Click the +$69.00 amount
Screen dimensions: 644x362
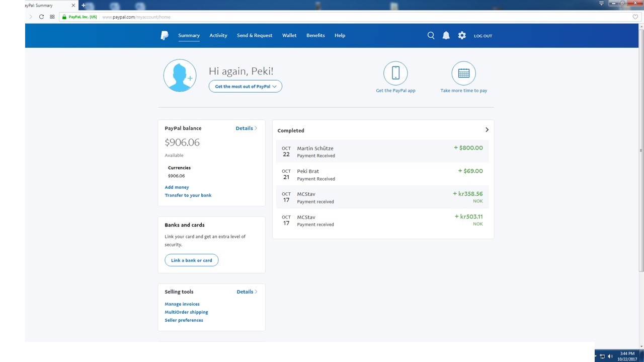click(x=470, y=171)
